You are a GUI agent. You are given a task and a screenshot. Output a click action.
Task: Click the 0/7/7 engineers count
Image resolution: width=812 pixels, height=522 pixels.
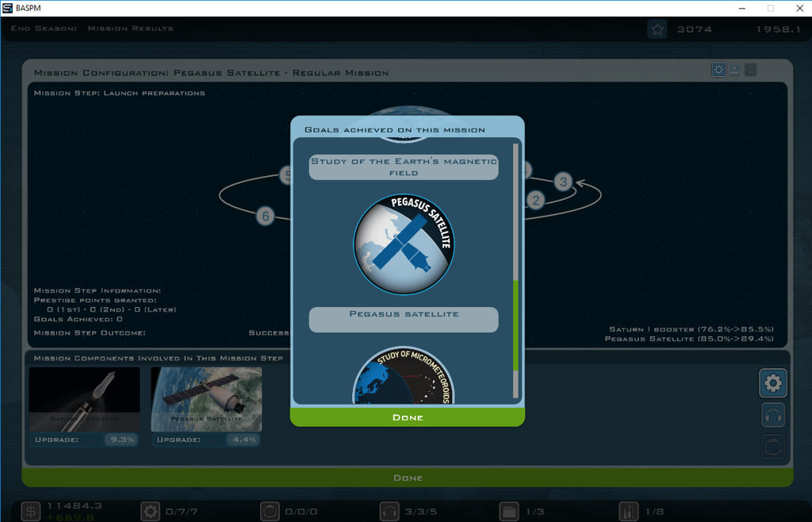click(x=182, y=512)
